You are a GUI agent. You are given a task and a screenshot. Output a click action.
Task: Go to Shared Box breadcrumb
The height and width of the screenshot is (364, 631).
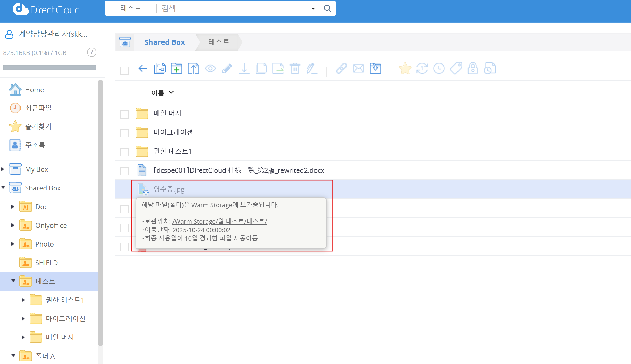pos(165,42)
